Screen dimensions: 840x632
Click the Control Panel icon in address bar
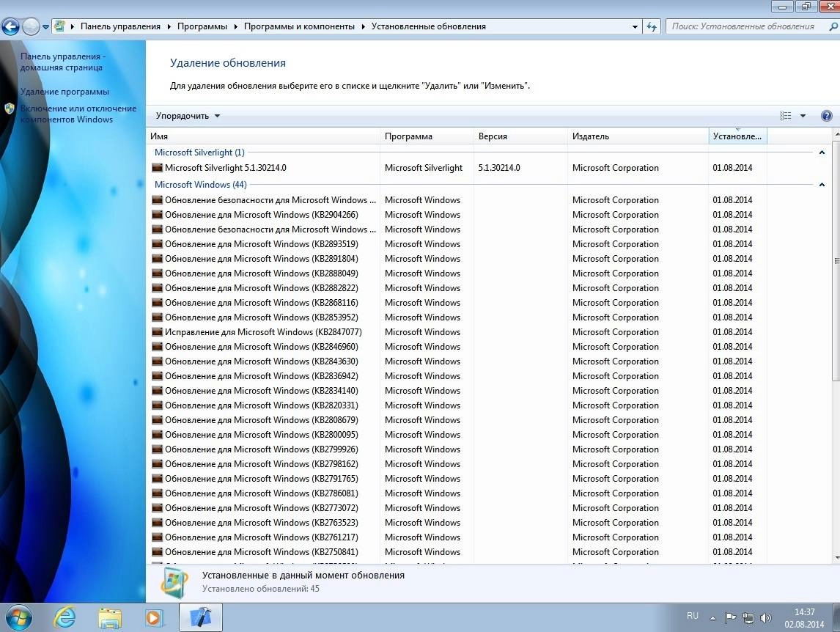pos(59,26)
